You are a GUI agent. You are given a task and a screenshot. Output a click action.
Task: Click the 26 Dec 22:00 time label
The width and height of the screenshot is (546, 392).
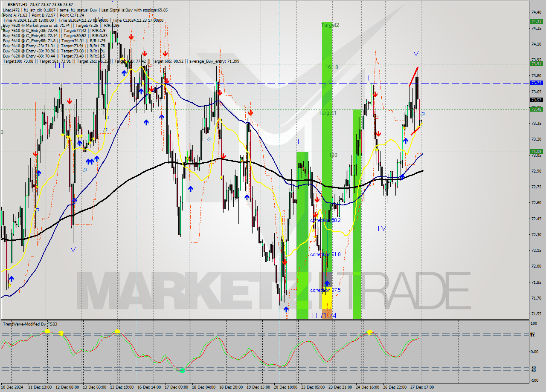coord(395,387)
